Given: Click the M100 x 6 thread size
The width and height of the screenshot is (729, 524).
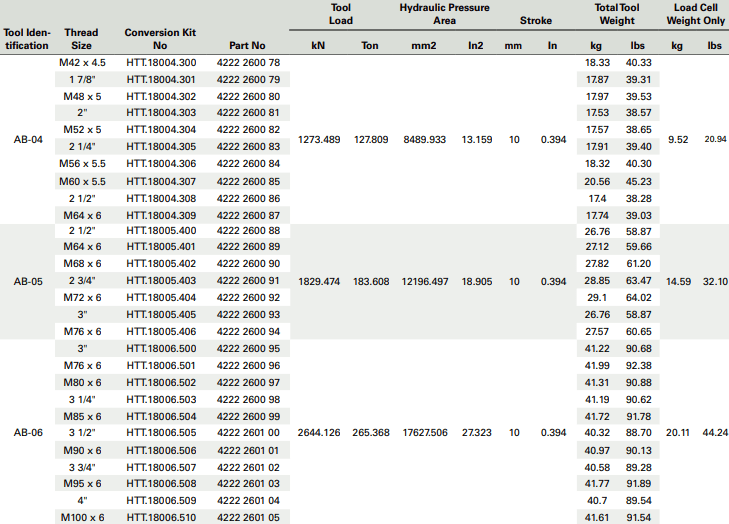Looking at the screenshot, I should [82, 517].
